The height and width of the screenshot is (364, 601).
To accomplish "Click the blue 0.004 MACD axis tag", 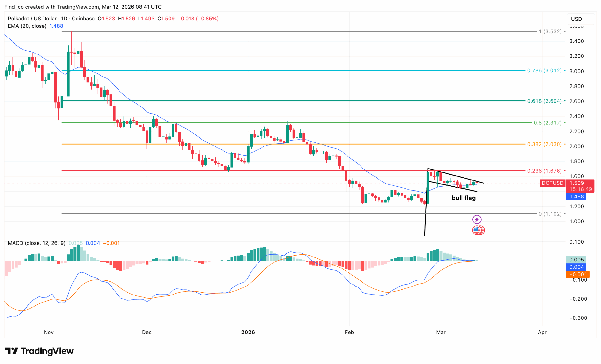I will point(576,267).
